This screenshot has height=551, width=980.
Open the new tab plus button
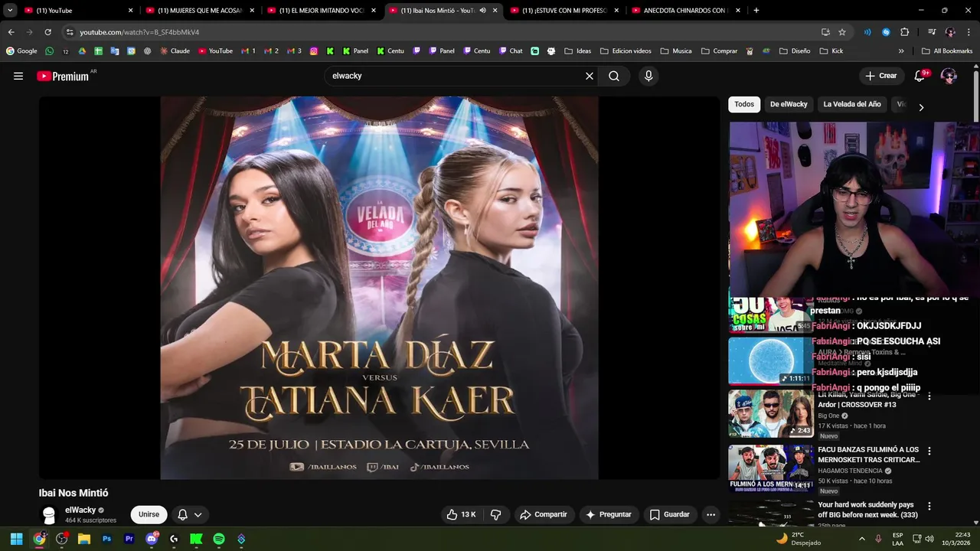[756, 11]
